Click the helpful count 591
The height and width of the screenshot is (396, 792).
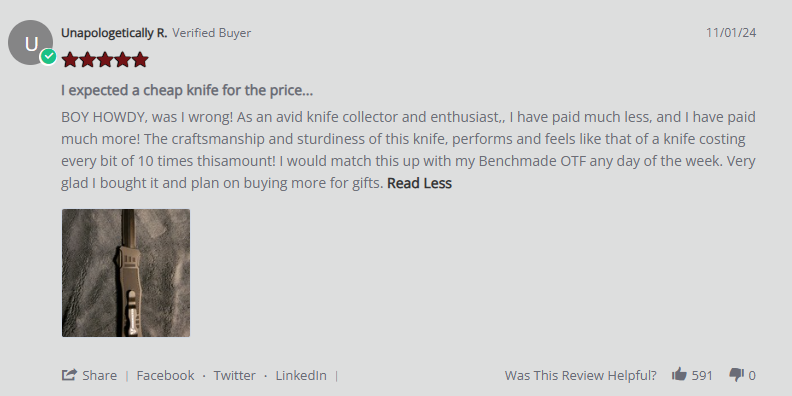pyautogui.click(x=702, y=375)
